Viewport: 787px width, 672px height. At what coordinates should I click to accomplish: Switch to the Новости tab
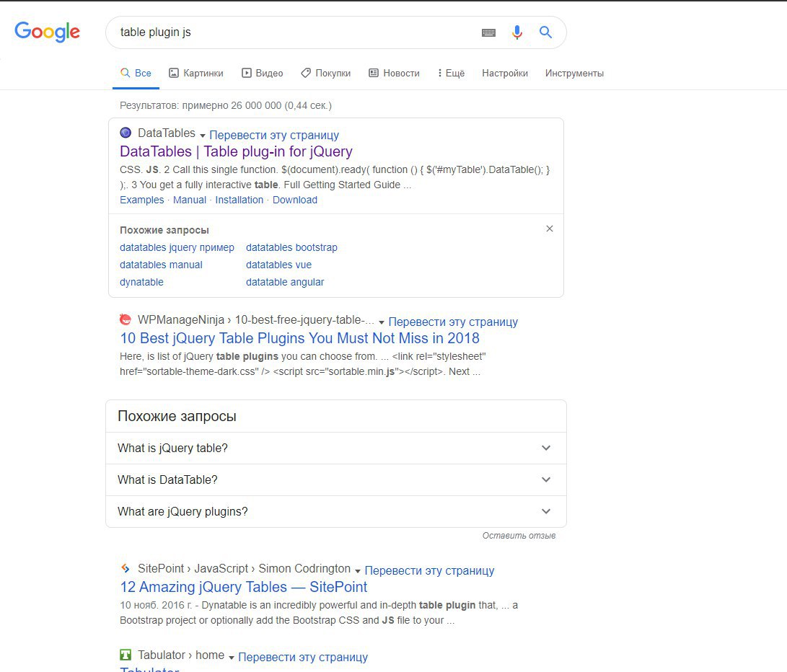click(395, 74)
